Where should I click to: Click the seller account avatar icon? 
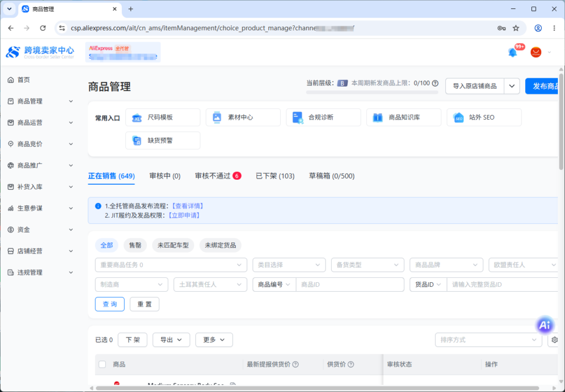(536, 52)
